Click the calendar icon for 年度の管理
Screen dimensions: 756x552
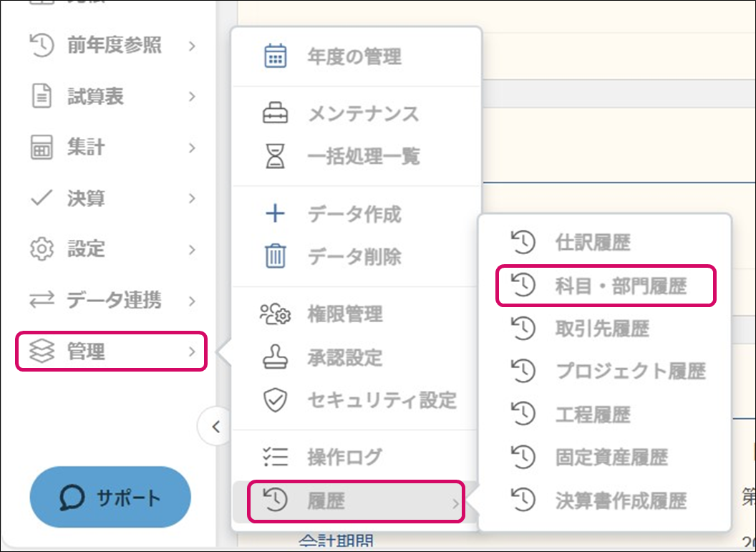pyautogui.click(x=276, y=57)
